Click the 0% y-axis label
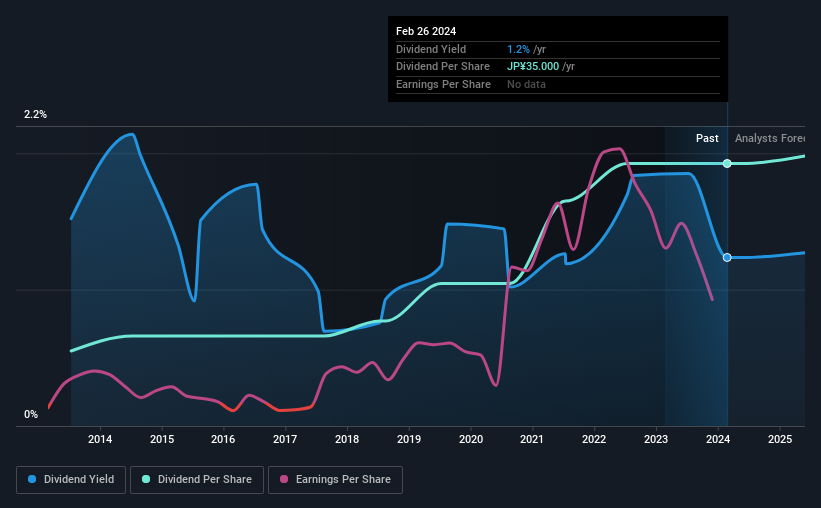 pos(31,414)
